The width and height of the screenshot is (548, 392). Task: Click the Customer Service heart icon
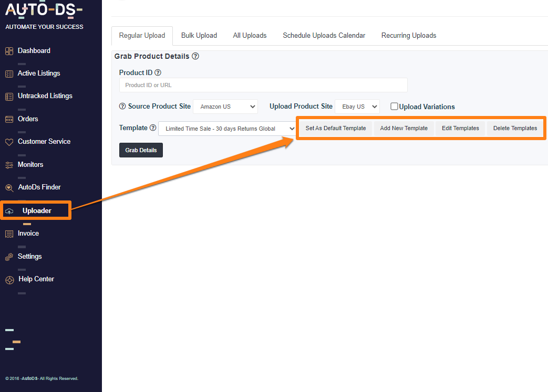pyautogui.click(x=9, y=142)
